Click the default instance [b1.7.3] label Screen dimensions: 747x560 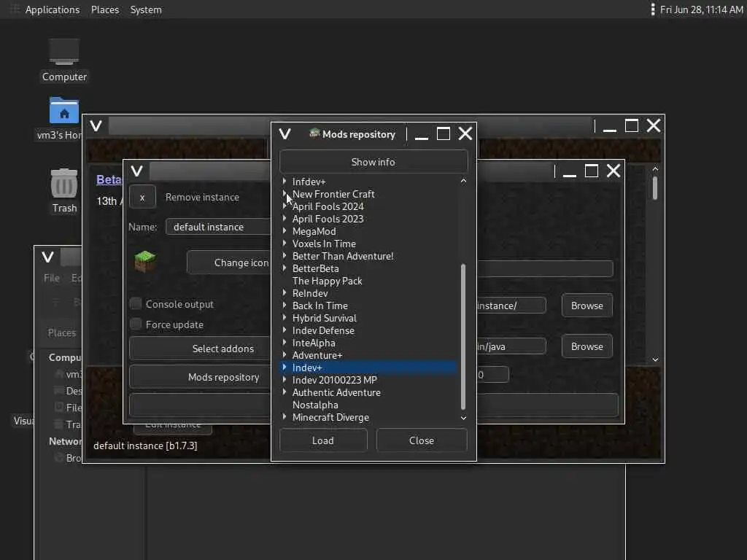(145, 446)
